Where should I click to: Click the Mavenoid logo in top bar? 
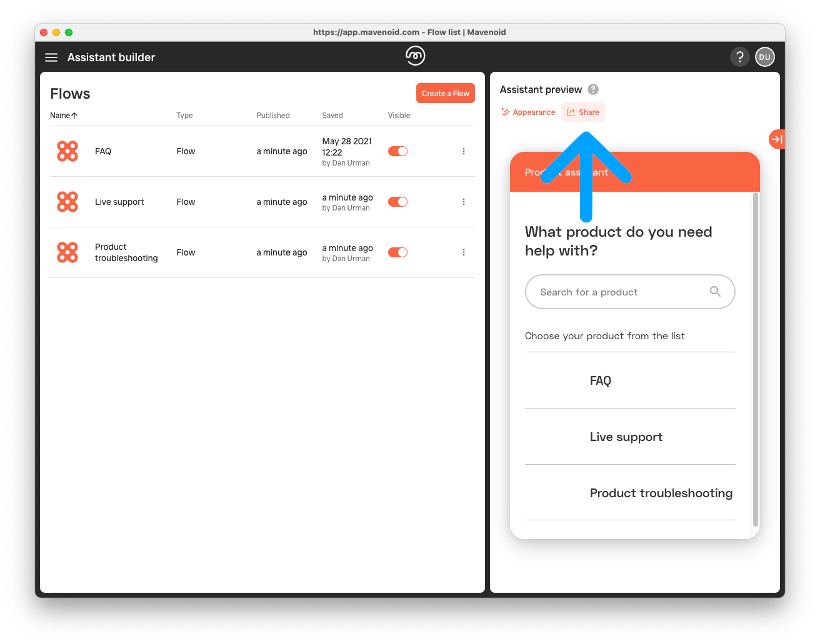click(415, 56)
